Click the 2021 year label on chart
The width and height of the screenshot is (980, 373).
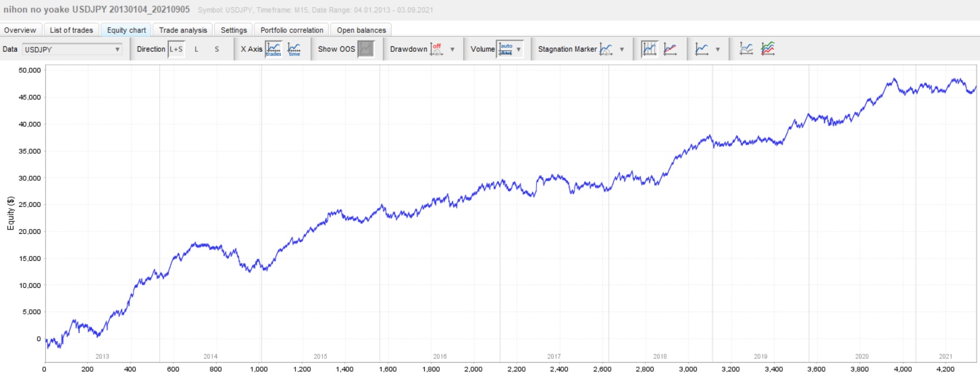[945, 356]
